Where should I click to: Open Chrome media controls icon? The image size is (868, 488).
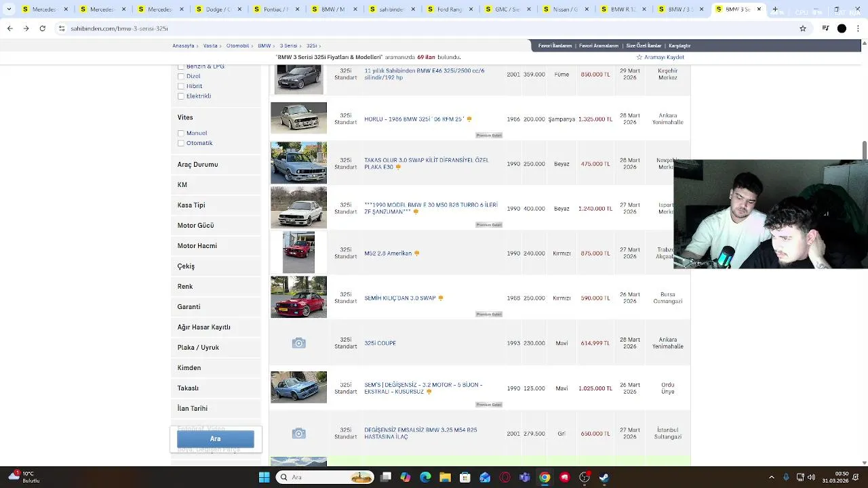(825, 28)
